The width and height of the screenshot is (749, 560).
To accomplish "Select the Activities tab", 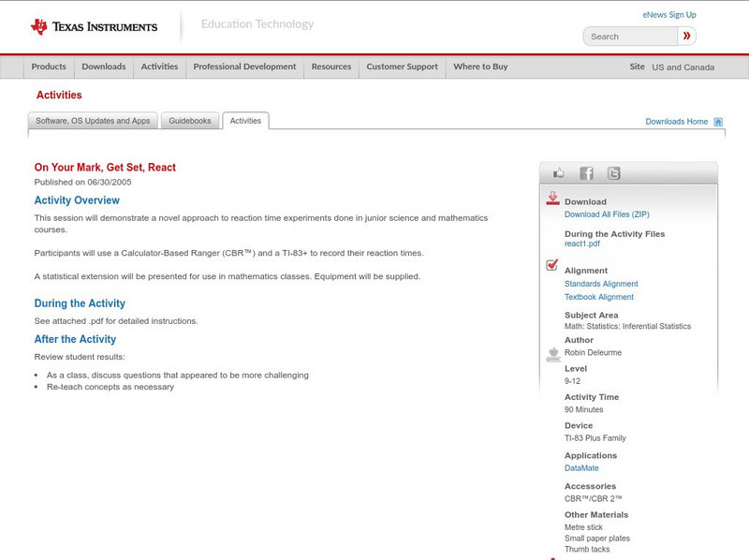I will point(245,121).
